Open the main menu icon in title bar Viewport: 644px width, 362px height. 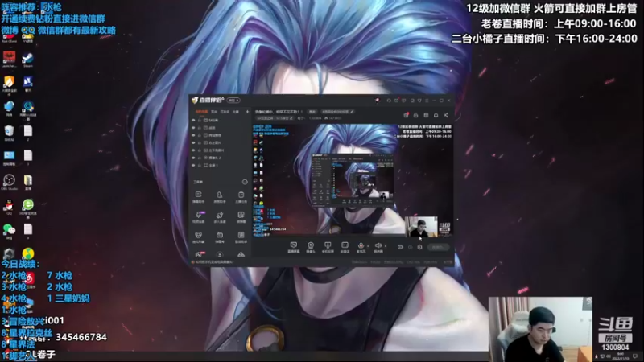(427, 100)
